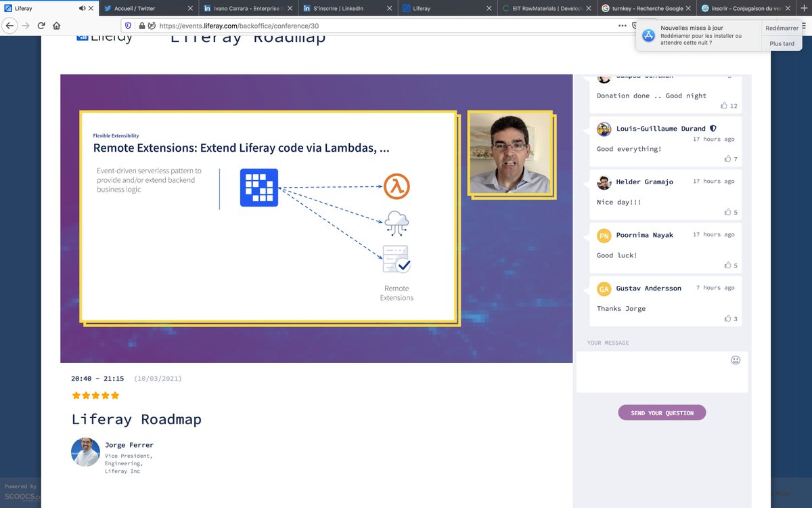
Task: Open the page actions three-dots menu
Action: [623, 25]
